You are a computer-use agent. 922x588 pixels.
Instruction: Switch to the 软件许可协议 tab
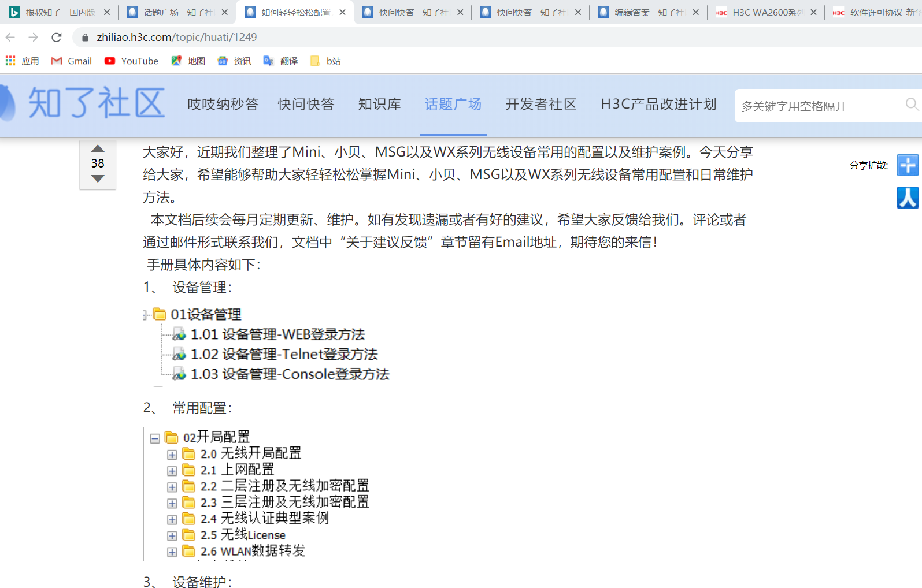coord(875,12)
